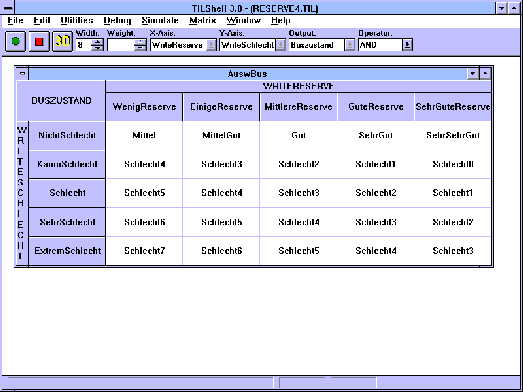The image size is (523, 392).
Task: Open the Simulate menu
Action: pos(160,21)
